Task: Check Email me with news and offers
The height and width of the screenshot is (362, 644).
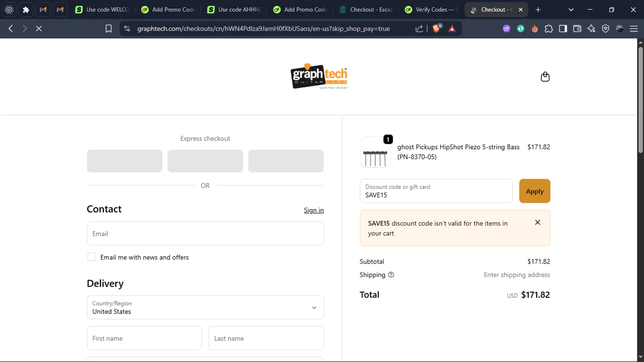Action: [91, 257]
